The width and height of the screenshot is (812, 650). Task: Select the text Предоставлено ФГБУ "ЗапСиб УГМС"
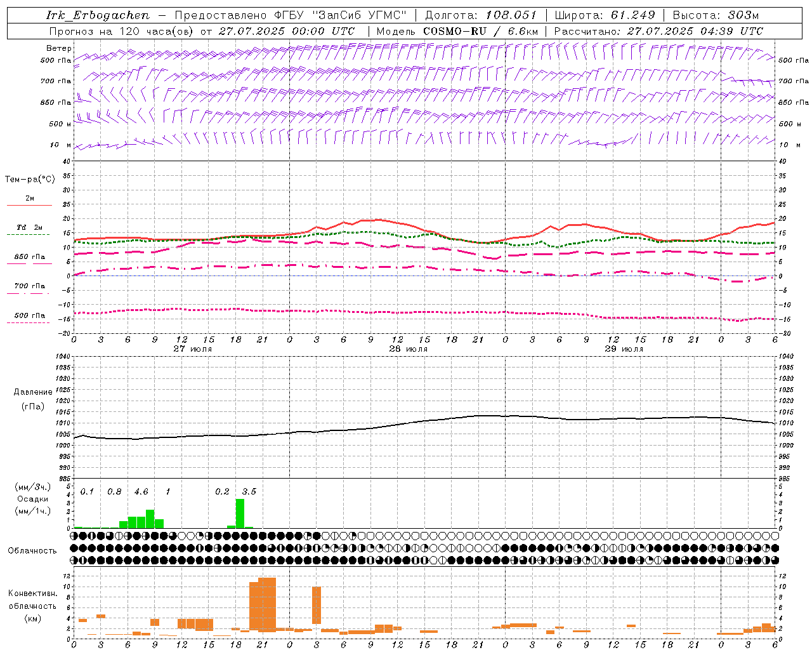coord(291,15)
